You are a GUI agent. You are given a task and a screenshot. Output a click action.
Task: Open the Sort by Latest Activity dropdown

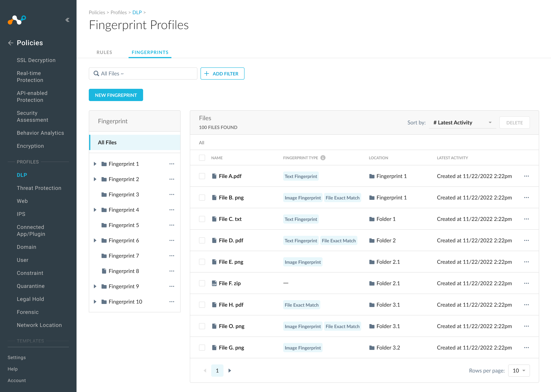coord(462,122)
